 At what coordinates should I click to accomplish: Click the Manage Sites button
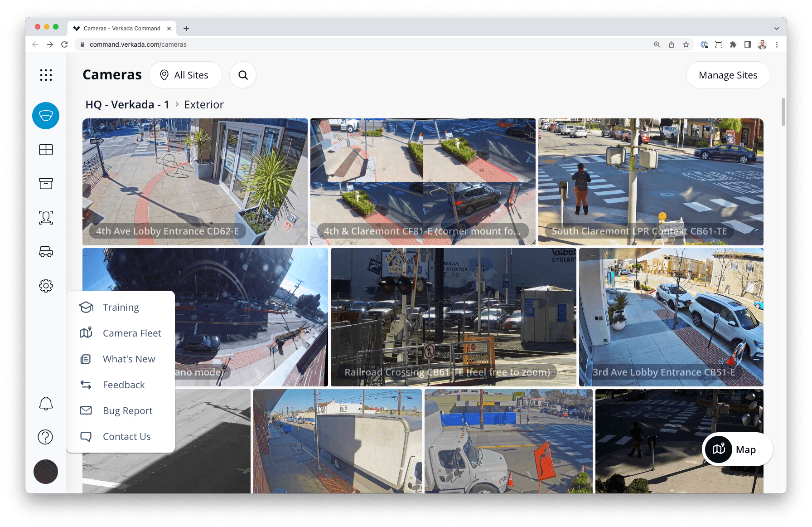(x=728, y=75)
